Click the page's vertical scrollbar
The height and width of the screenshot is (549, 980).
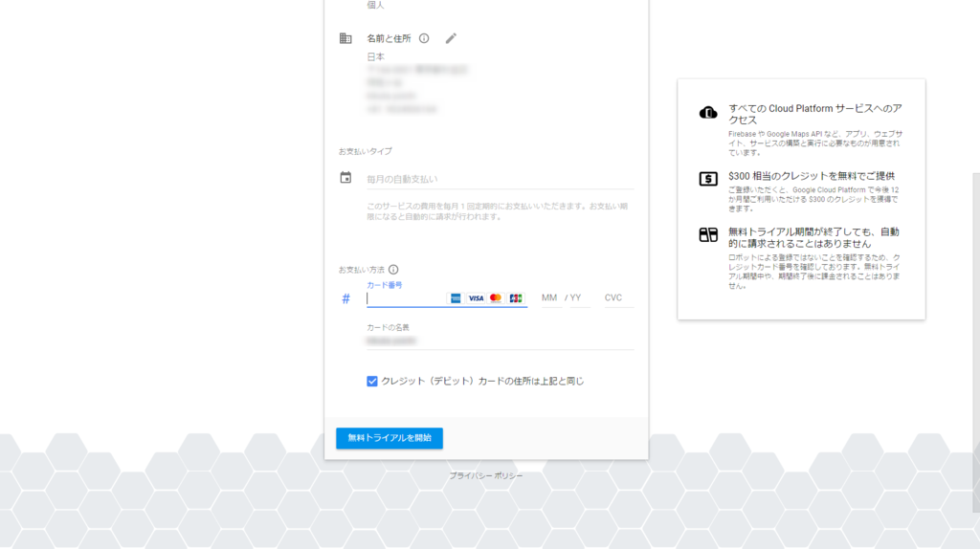coord(976,342)
